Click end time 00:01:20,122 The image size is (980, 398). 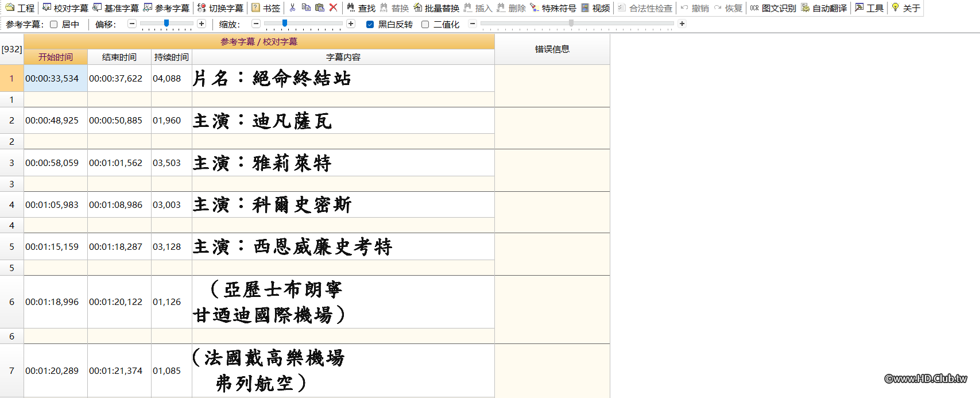tap(119, 302)
